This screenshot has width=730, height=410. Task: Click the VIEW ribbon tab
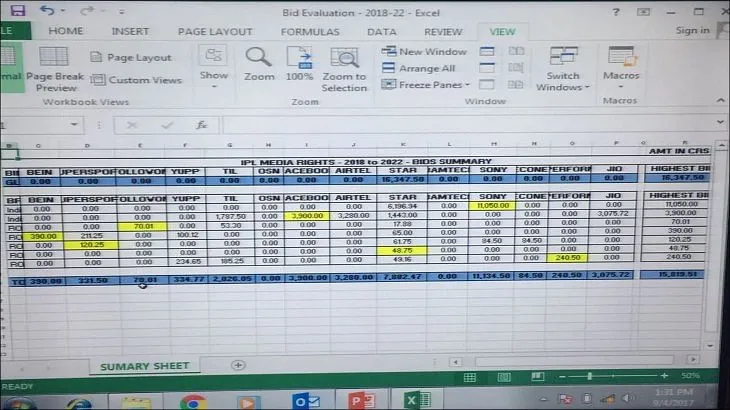pos(502,32)
